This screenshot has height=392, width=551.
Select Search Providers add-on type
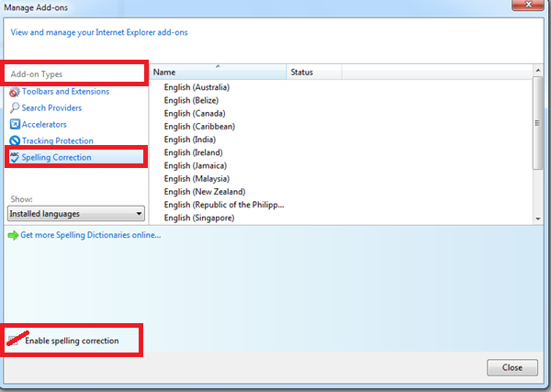click(x=51, y=108)
